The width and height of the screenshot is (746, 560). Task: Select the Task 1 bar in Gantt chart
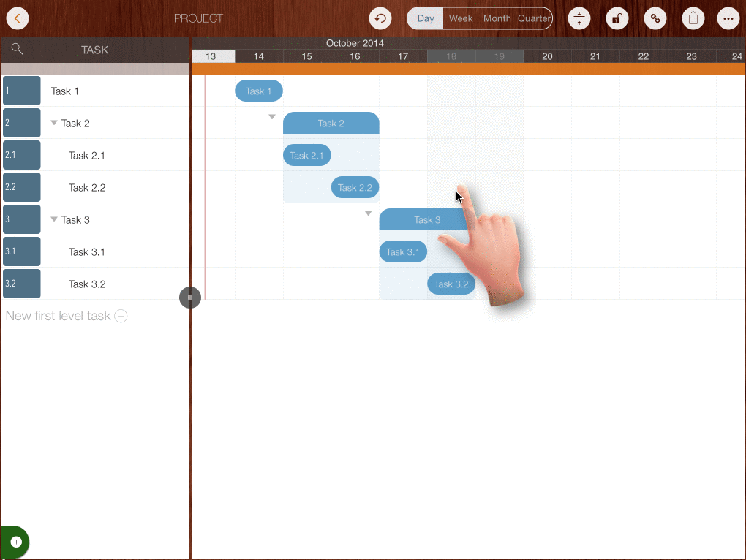[259, 91]
